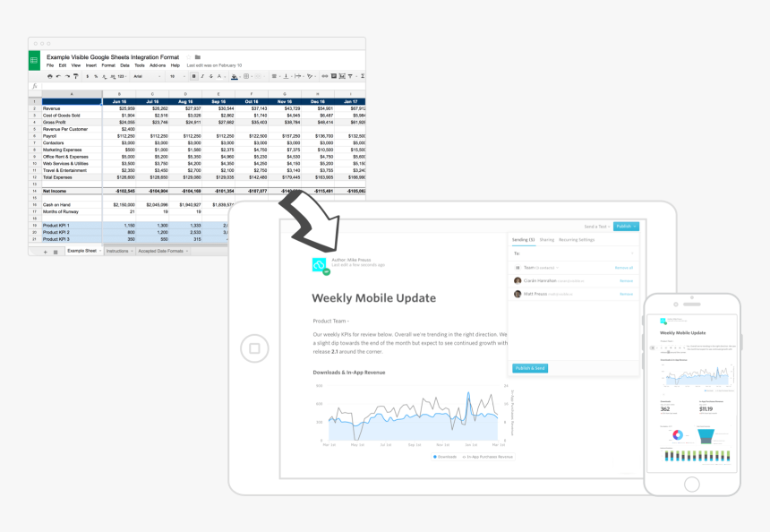Open the Recurring Settings tab
770x532 pixels.
click(x=577, y=240)
